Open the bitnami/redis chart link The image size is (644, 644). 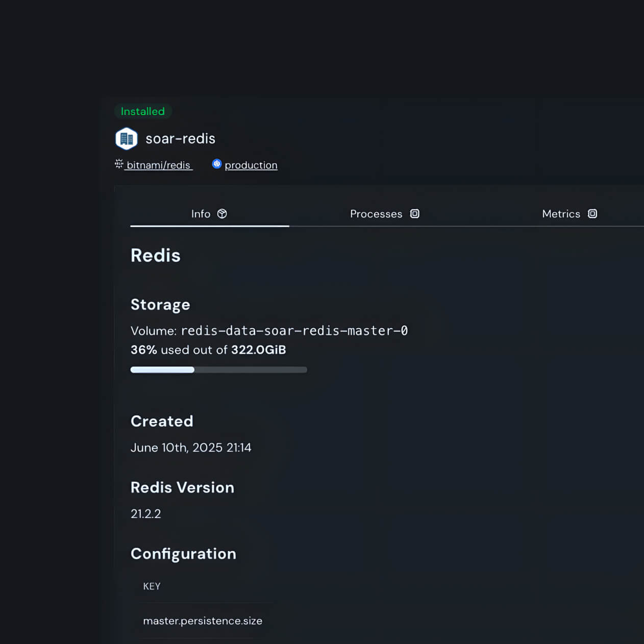point(158,165)
